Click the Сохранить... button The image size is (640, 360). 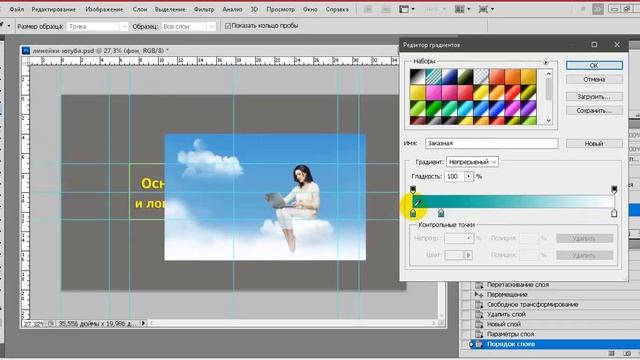594,111
